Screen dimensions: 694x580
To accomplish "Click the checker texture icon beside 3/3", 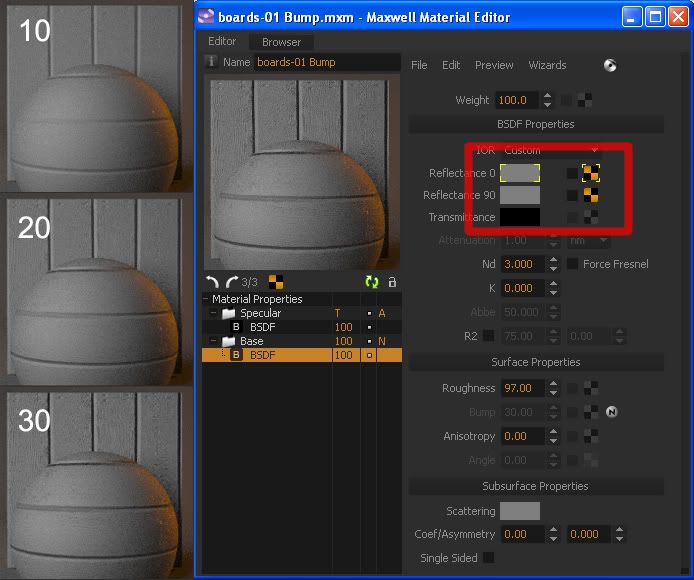I will (x=276, y=282).
